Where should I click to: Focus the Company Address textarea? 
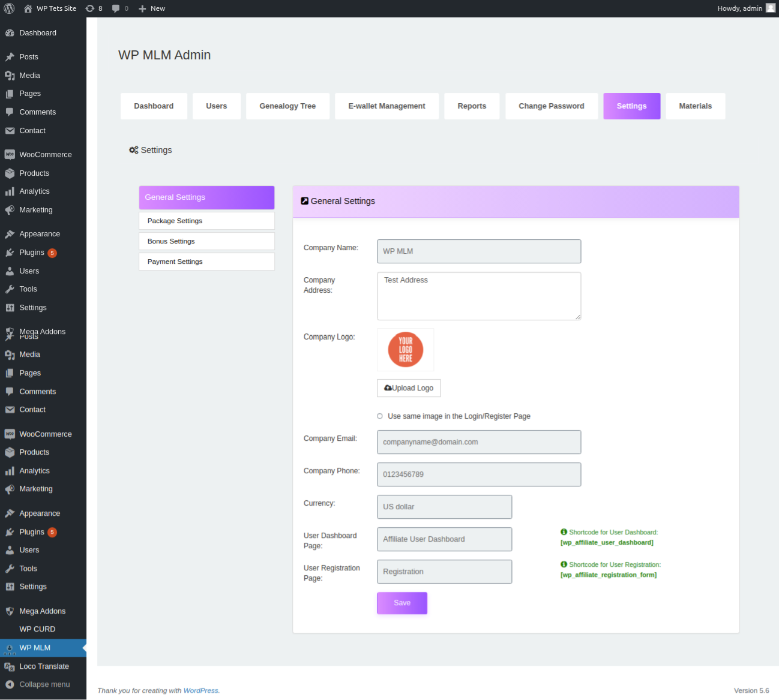click(479, 296)
